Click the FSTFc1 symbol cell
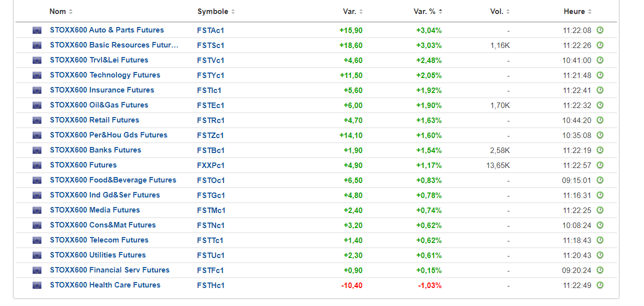Viewport: 644px width, 306px height. (x=210, y=270)
